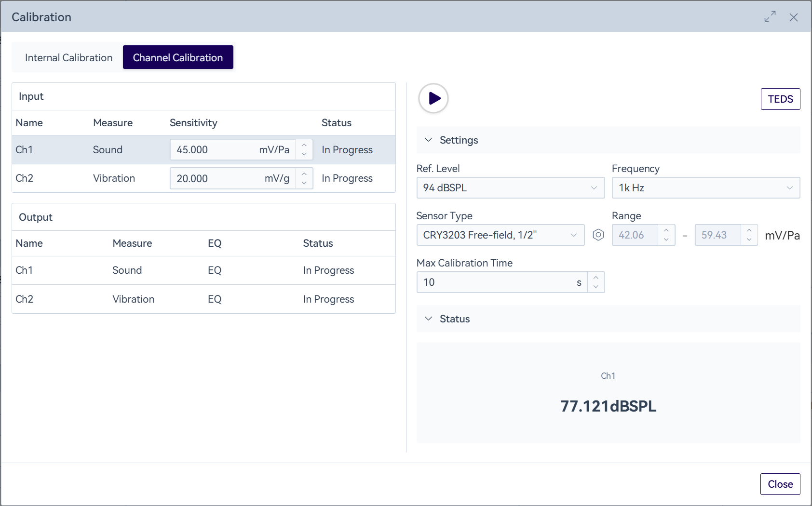Start calibration with the play button
Screen dimensions: 812x506
tap(433, 98)
